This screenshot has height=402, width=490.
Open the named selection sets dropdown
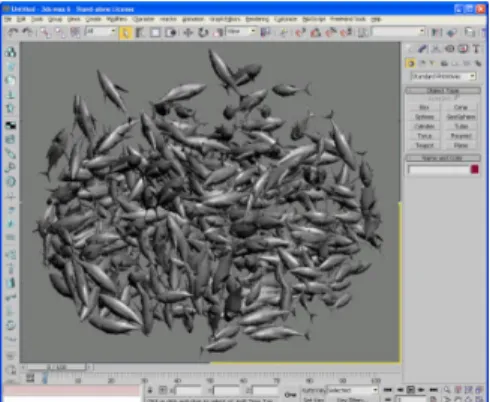399,32
